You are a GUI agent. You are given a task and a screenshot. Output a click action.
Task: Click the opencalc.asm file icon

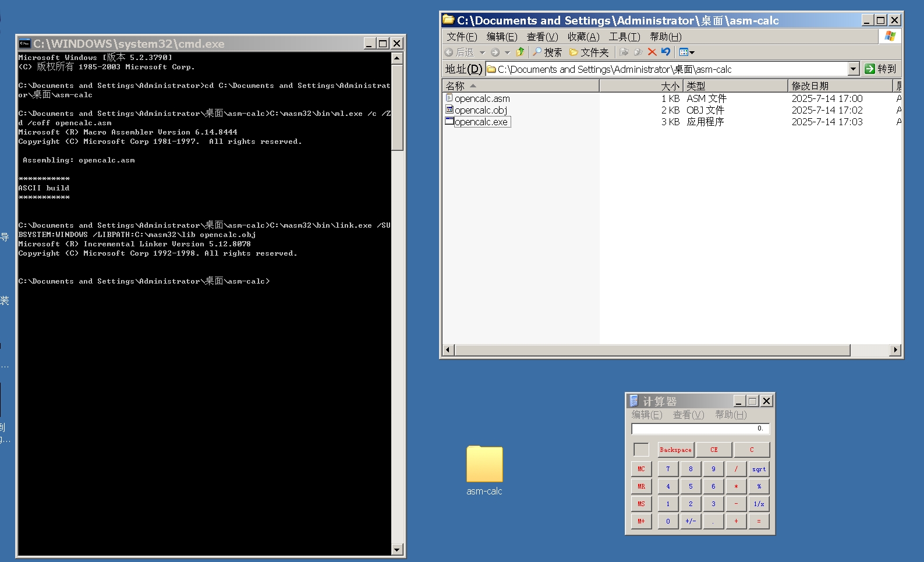[x=449, y=98]
